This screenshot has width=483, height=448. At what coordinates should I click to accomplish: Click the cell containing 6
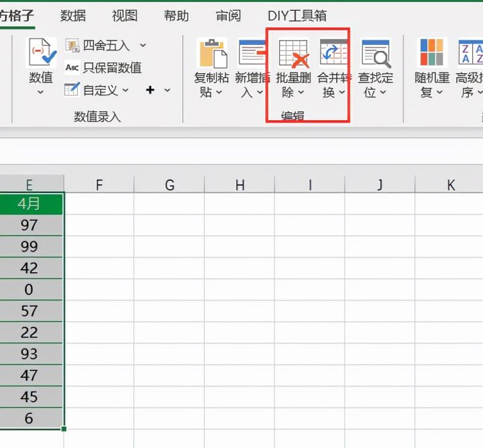click(32, 418)
